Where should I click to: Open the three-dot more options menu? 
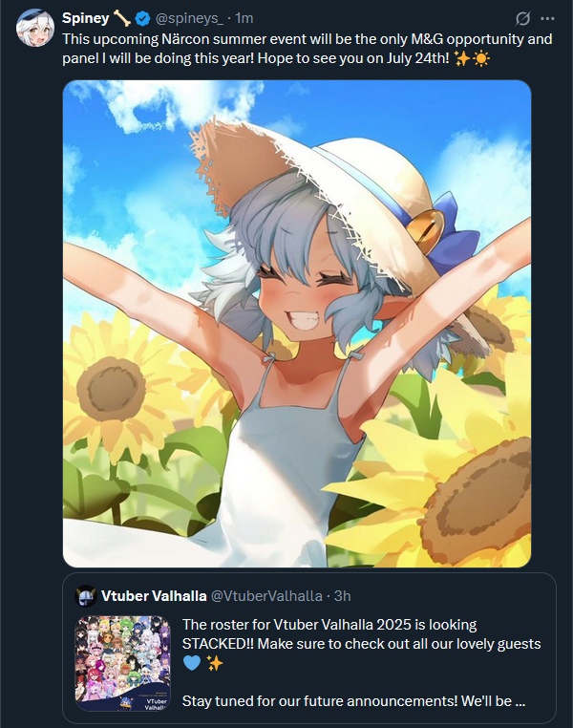[x=547, y=18]
